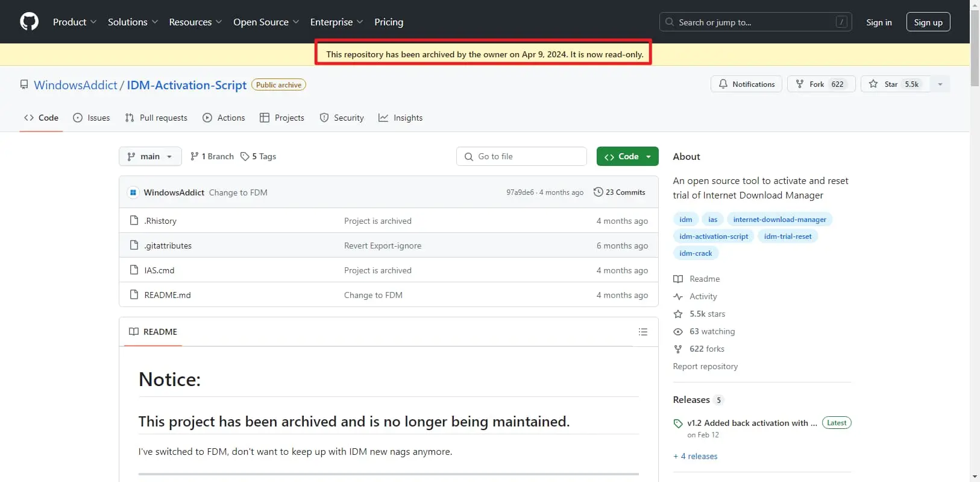The height and width of the screenshot is (482, 980).
Task: Open the Change to FDM latest commit message
Action: tap(238, 192)
